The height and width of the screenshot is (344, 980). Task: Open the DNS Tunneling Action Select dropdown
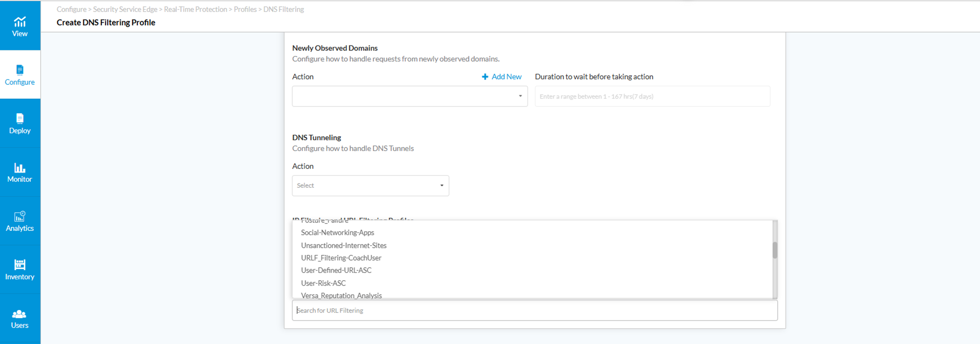point(371,186)
